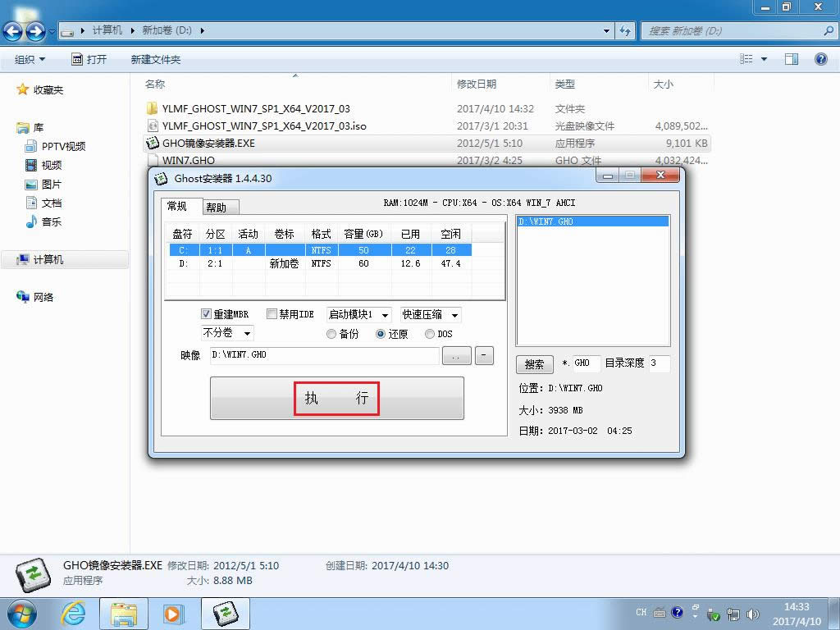
Task: Open the Help icon in Explorer toolbar
Action: pyautogui.click(x=819, y=58)
